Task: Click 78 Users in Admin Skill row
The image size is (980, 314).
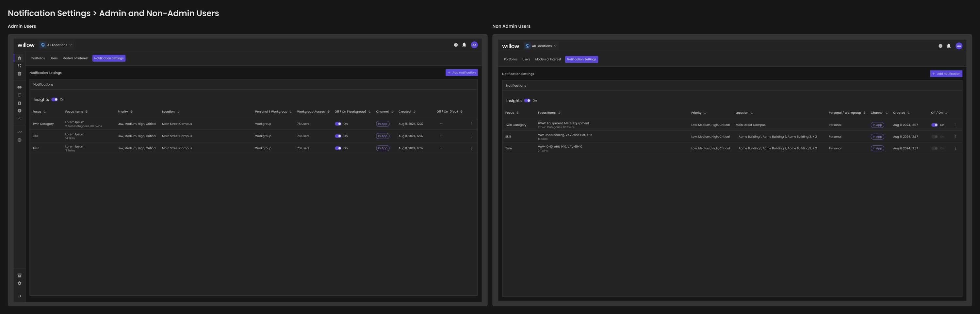Action: pyautogui.click(x=303, y=136)
